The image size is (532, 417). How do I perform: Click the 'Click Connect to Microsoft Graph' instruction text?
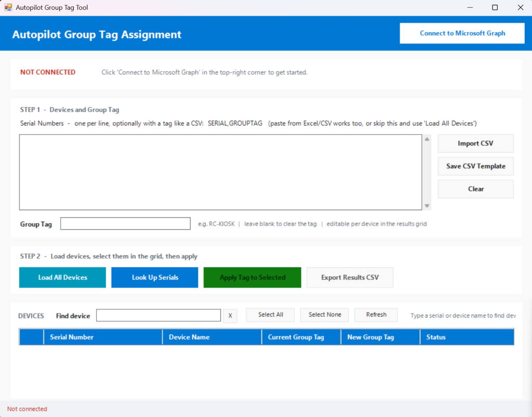(205, 72)
